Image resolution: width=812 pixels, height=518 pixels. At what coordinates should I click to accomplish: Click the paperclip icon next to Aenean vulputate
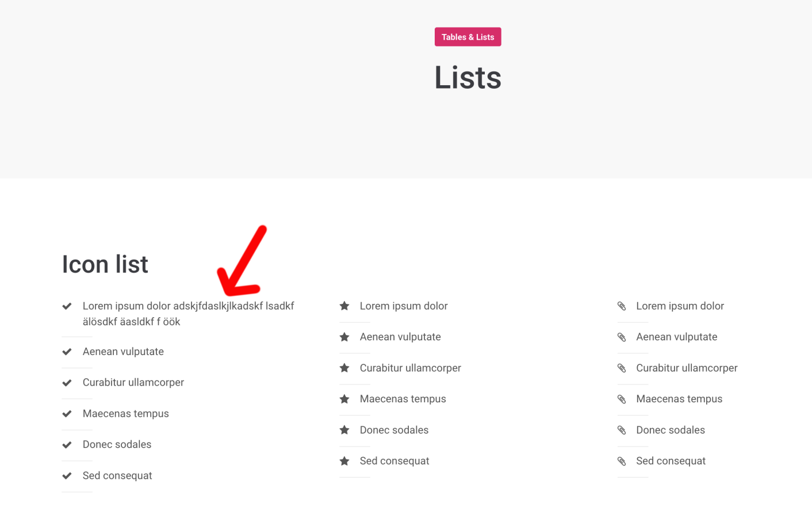(622, 337)
